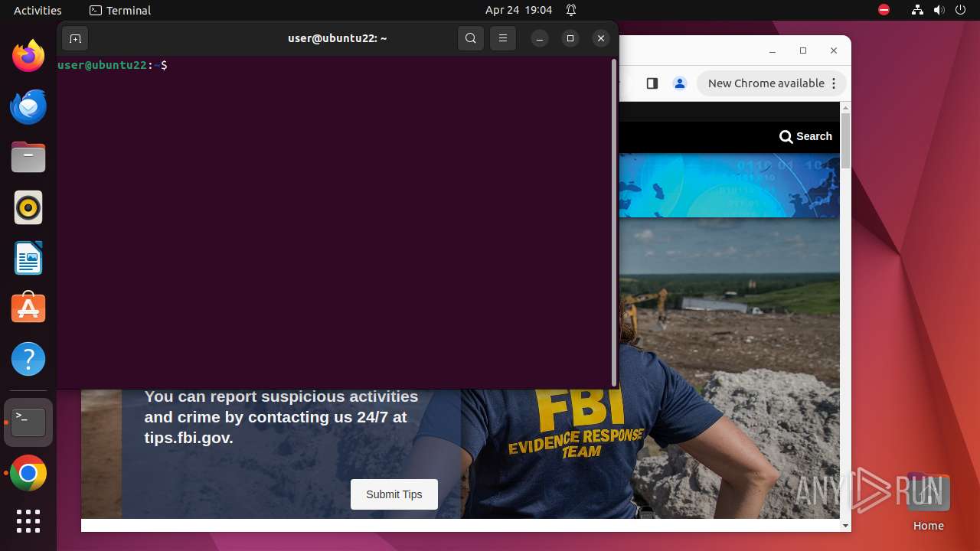Open the Files manager dock icon
The image size is (980, 551).
[x=28, y=157]
